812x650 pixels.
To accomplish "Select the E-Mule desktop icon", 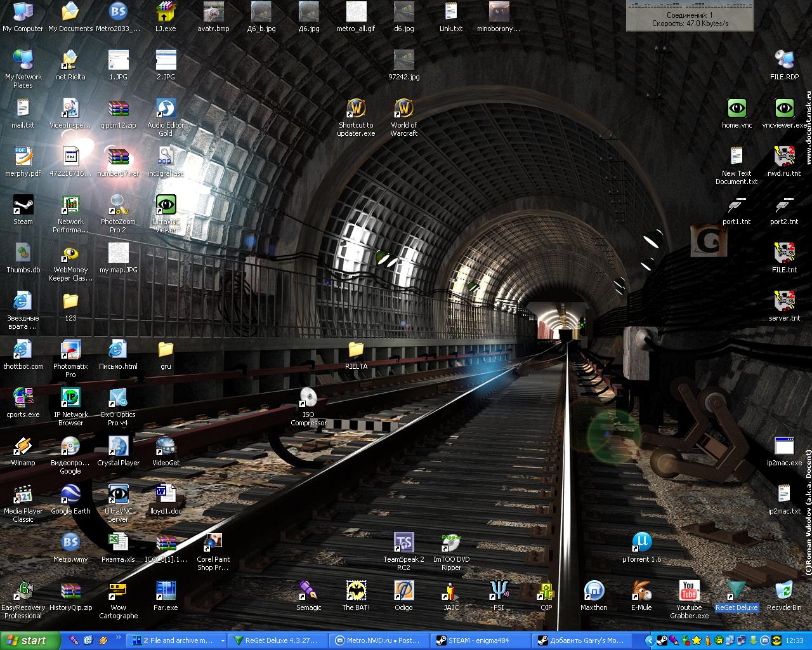I will coord(641,594).
